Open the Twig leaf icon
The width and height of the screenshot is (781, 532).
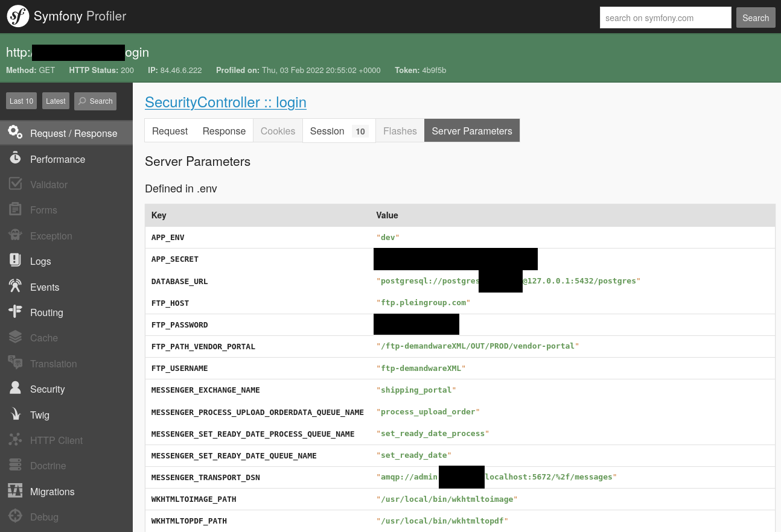[15, 414]
